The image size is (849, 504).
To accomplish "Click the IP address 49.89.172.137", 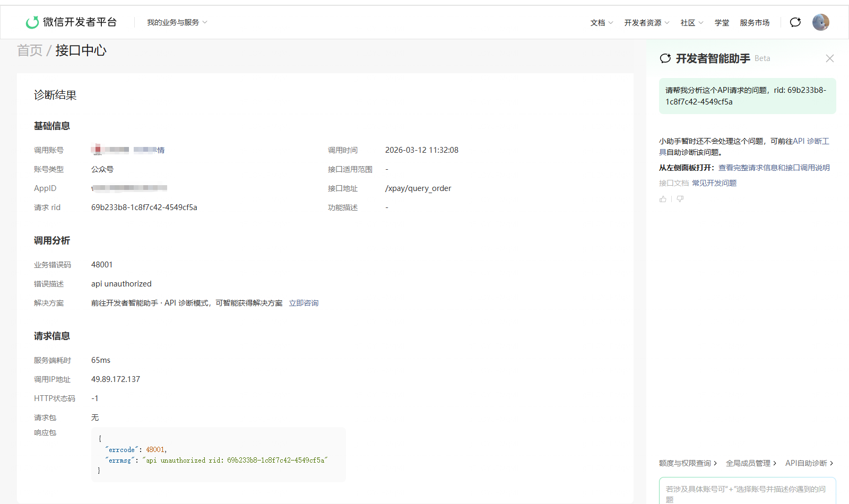I will tap(116, 379).
